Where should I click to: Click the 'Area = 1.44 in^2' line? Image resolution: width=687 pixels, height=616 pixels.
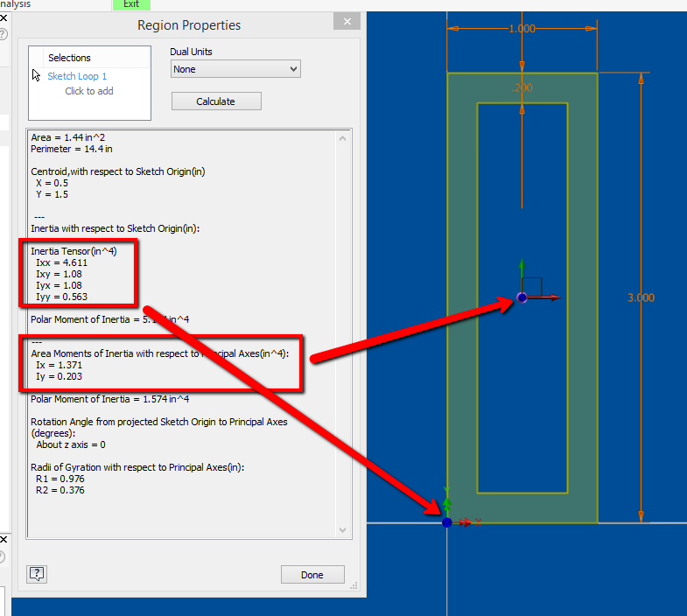pyautogui.click(x=68, y=137)
